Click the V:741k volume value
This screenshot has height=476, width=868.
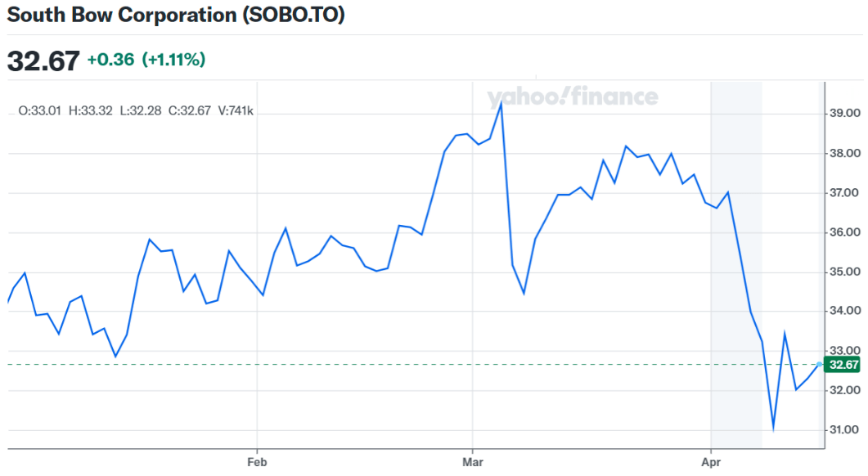click(236, 110)
